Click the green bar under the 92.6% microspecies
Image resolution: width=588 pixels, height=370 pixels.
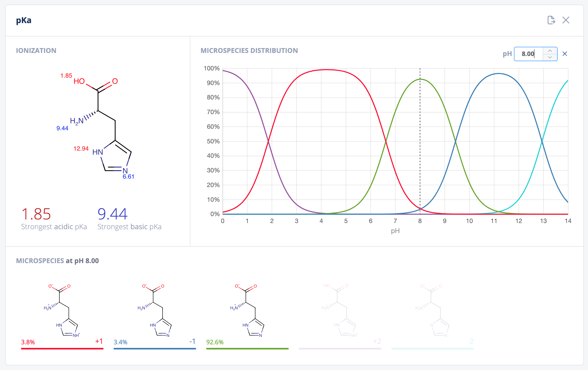tap(247, 349)
